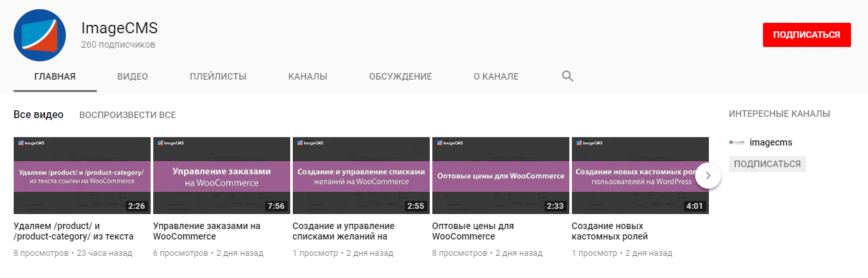
Task: Click the ImageCMS channel title
Action: click(x=119, y=29)
